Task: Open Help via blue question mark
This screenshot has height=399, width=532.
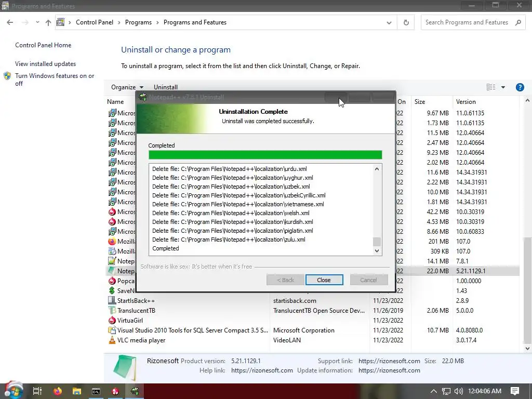Action: tap(520, 87)
